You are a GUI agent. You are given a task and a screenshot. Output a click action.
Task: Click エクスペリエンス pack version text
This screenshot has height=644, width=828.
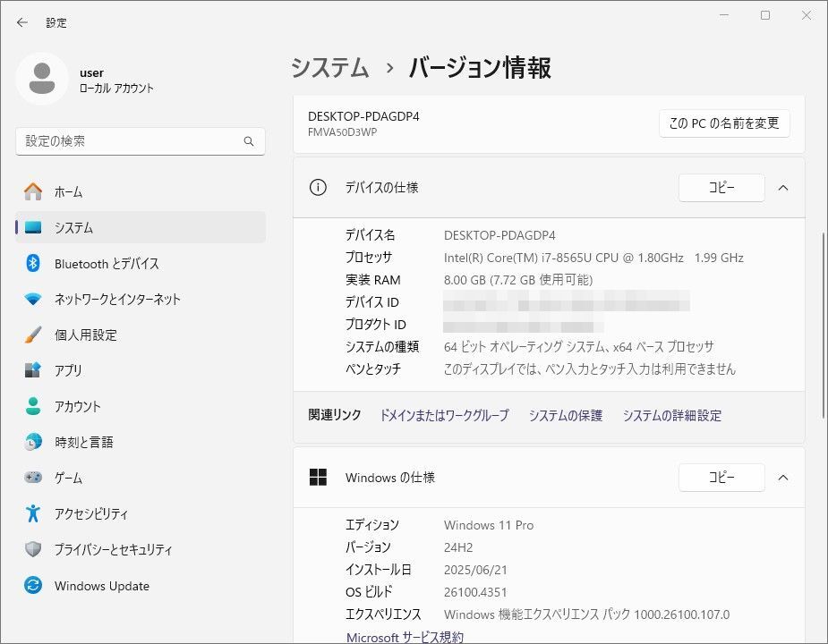586,614
